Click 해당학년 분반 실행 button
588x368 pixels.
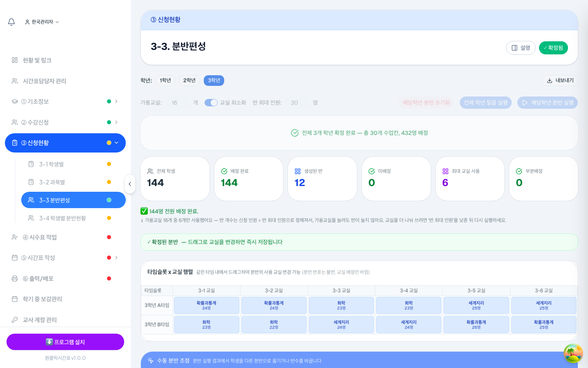tap(548, 103)
